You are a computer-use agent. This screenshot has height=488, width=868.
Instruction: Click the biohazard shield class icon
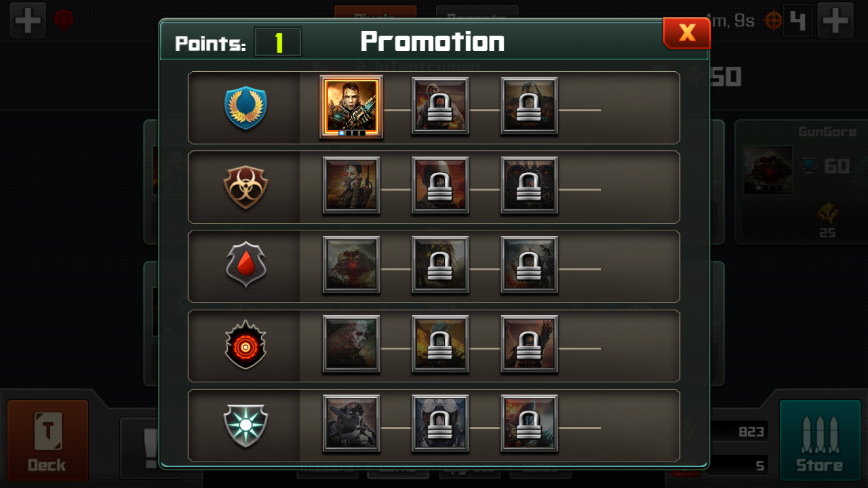245,187
